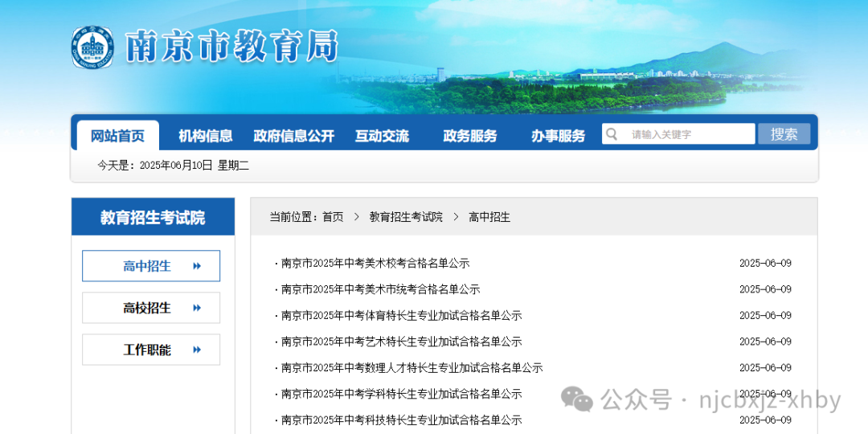Select 高校招生 in the sidebar

[x=151, y=308]
